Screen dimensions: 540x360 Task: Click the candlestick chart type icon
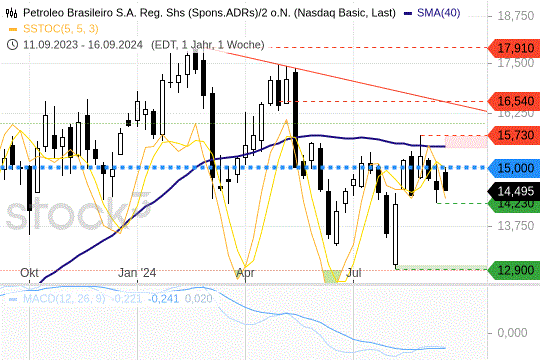pyautogui.click(x=12, y=13)
